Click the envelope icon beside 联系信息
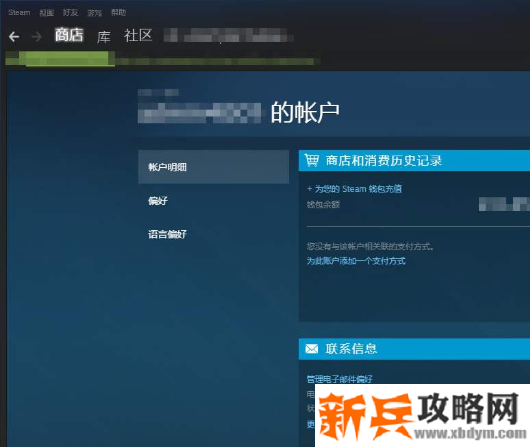 click(311, 349)
